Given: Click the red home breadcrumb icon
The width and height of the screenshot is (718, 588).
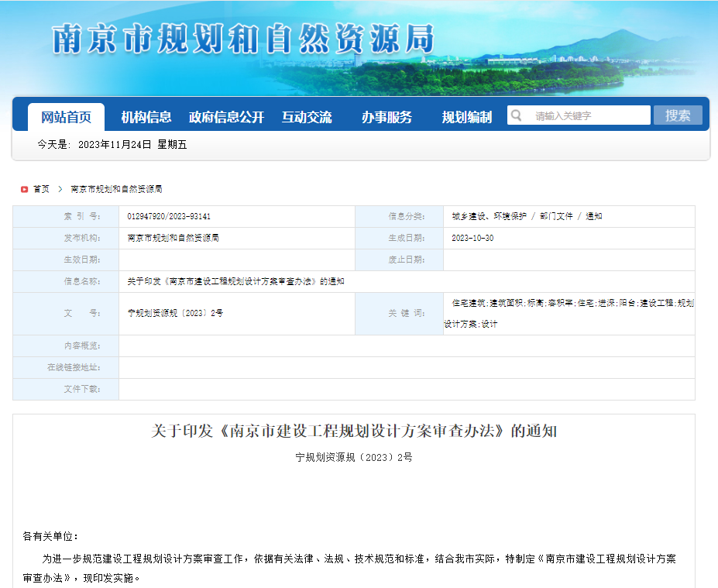Looking at the screenshot, I should click(24, 189).
